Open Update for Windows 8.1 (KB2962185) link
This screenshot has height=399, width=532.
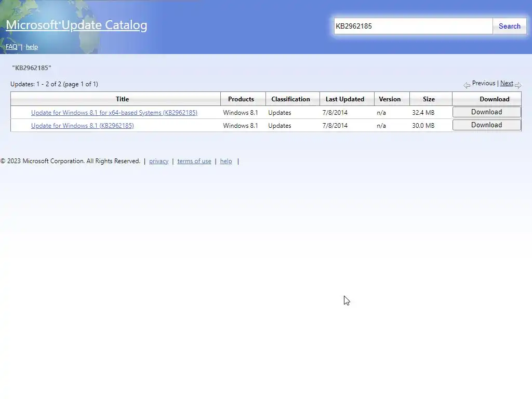tap(83, 126)
